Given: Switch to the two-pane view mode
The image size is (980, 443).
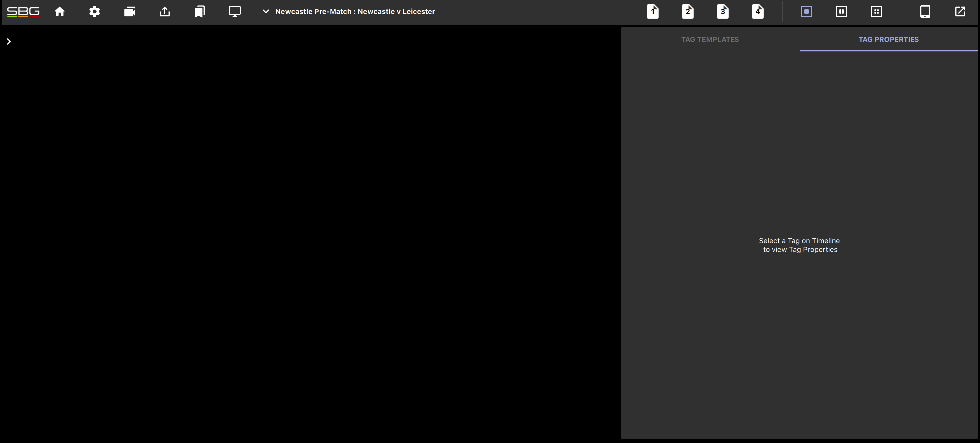Looking at the screenshot, I should 841,11.
